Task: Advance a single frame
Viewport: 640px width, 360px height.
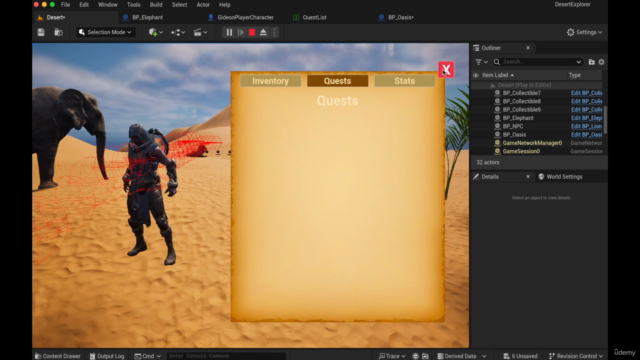Action: pyautogui.click(x=241, y=32)
